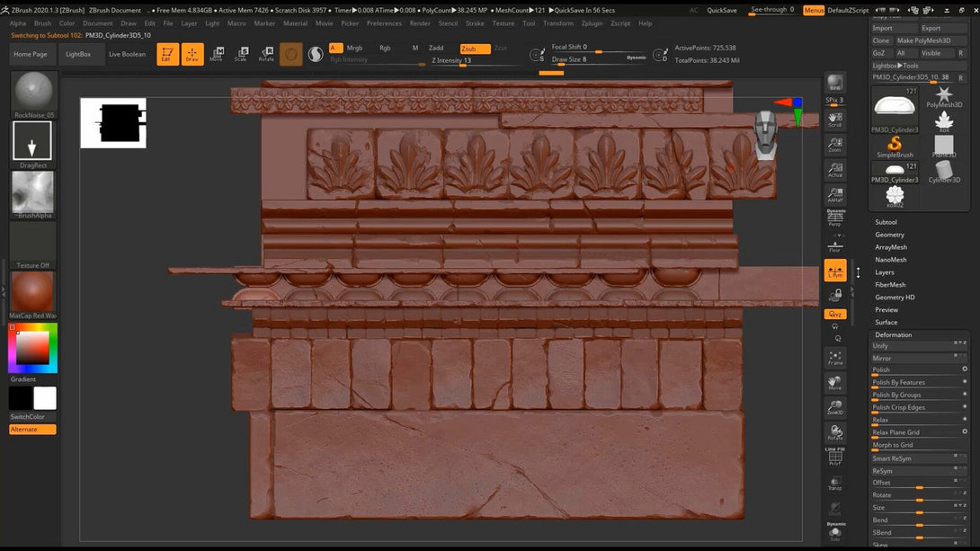The image size is (980, 551).
Task: Activate the Draw mode icon
Action: [x=192, y=54]
